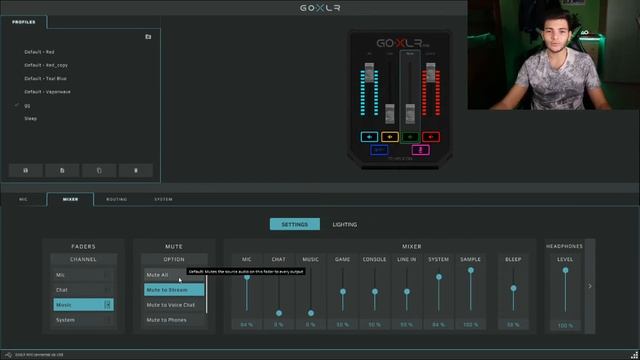Switch to the System tab
Screen dimensions: 640x360
click(163, 199)
